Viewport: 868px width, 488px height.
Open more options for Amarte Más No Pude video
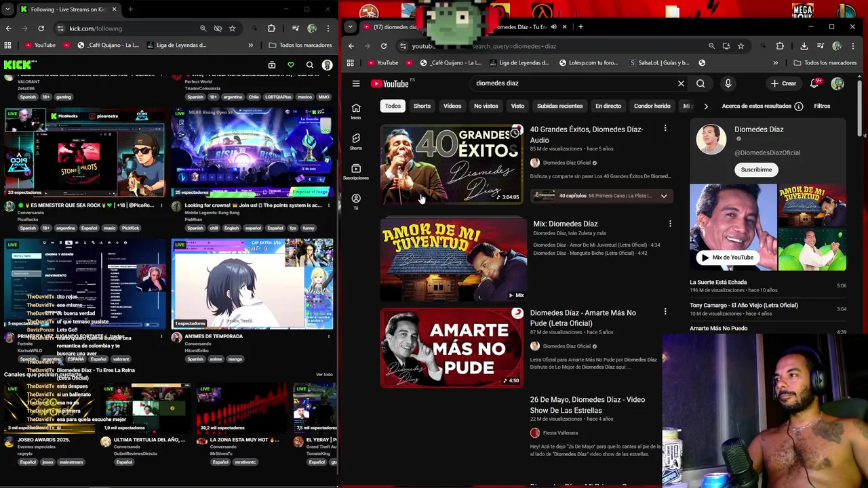[665, 312]
